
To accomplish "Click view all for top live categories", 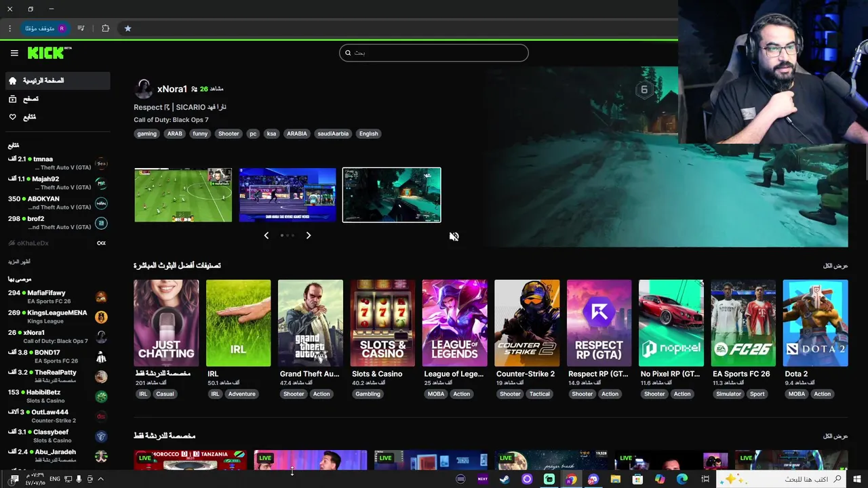I will coord(835,266).
